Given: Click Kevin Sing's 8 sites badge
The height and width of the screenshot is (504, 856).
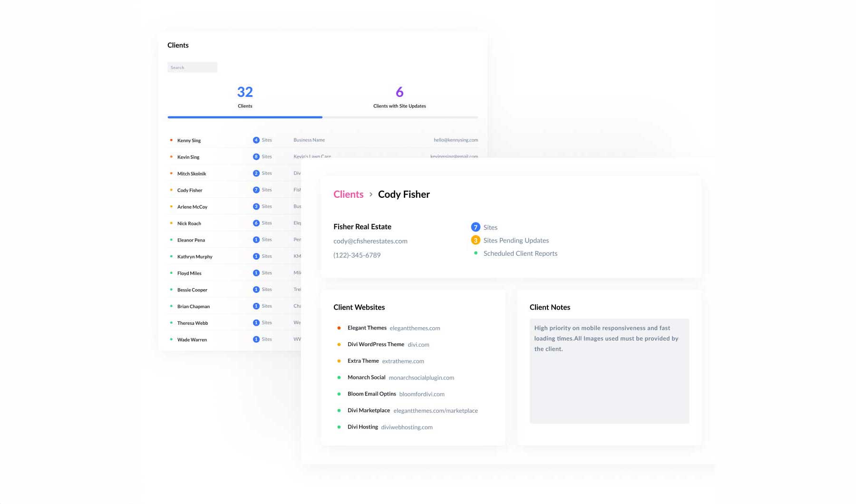Looking at the screenshot, I should coord(256,157).
